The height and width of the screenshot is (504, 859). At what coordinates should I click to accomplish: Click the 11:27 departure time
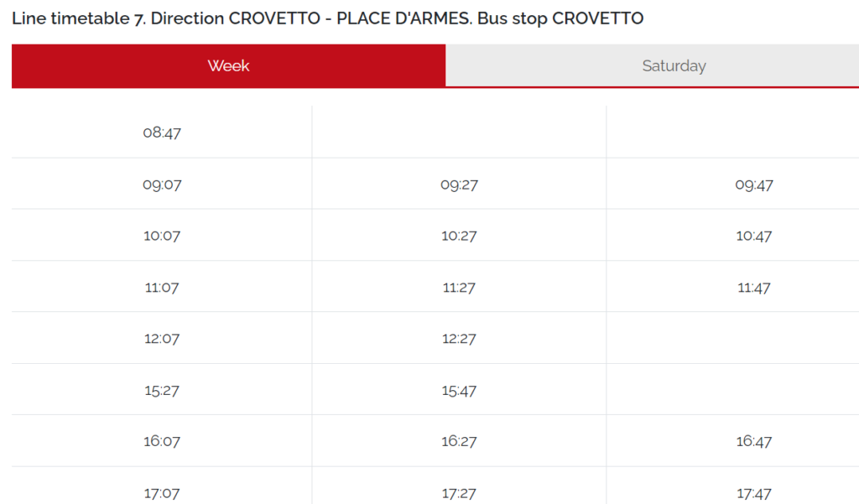click(x=458, y=287)
